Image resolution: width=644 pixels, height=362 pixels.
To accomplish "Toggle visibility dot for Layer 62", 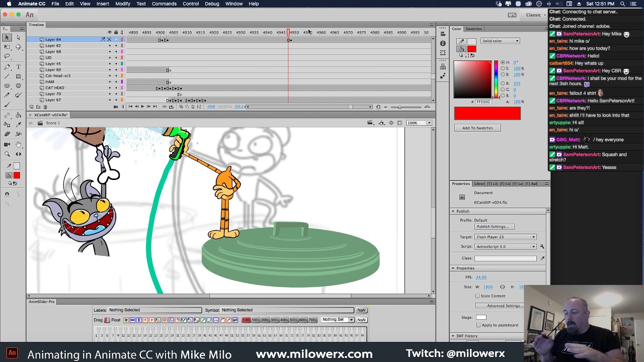I will 110,46.
